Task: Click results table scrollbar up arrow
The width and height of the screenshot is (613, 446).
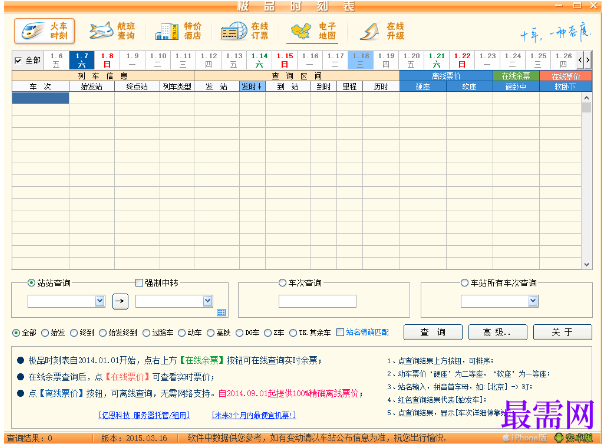Action: (x=586, y=97)
